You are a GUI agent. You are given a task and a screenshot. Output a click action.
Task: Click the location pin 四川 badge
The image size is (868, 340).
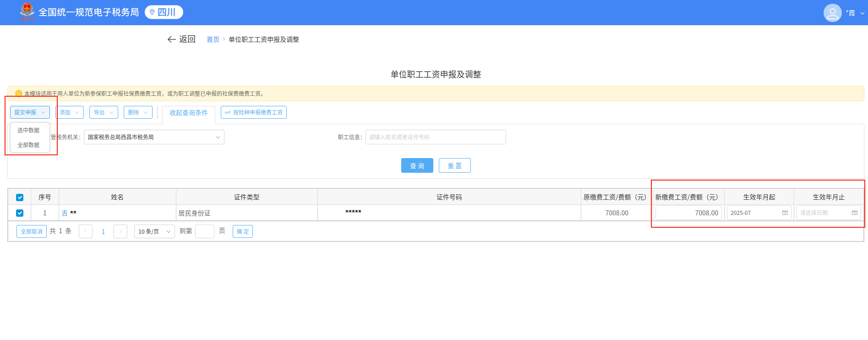(164, 12)
